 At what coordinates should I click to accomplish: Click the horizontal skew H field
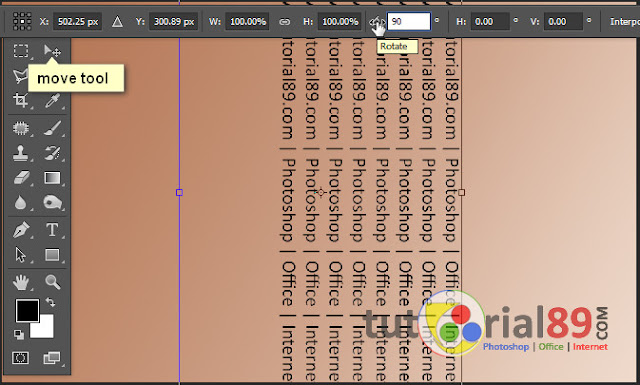click(490, 21)
